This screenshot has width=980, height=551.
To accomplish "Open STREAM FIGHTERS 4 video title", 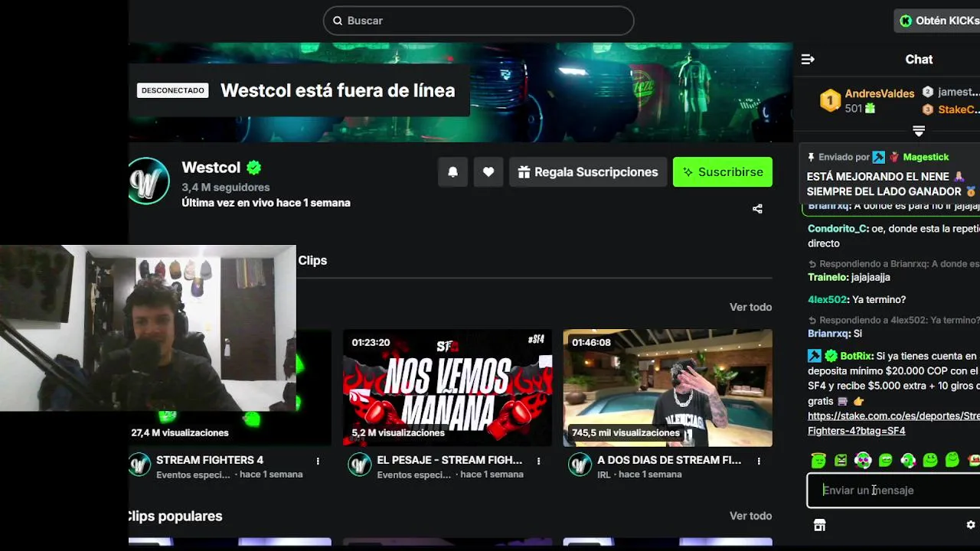I will click(210, 460).
